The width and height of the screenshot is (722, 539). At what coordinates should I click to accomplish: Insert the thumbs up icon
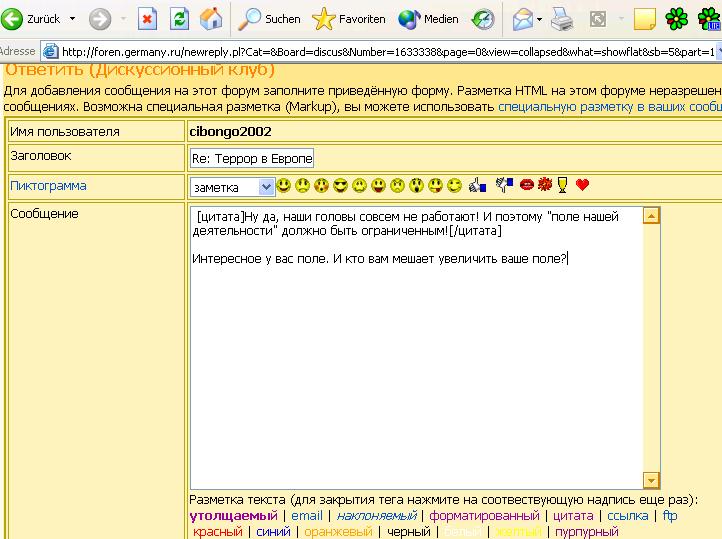click(x=477, y=185)
